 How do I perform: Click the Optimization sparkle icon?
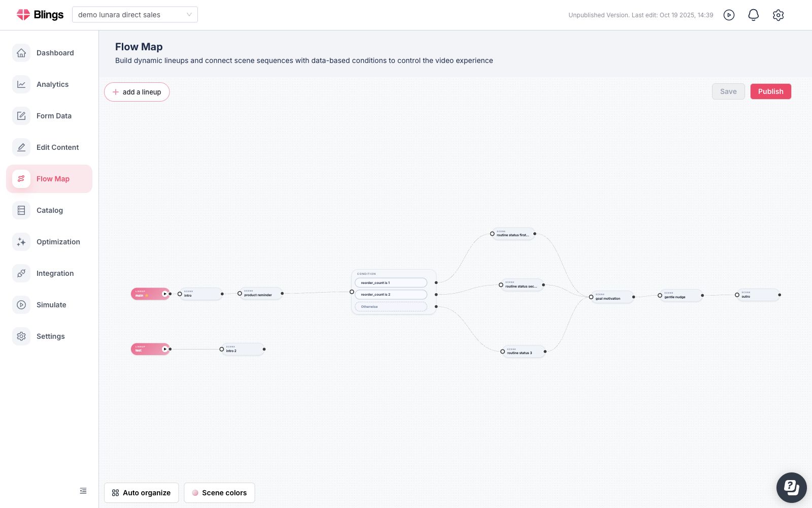21,242
